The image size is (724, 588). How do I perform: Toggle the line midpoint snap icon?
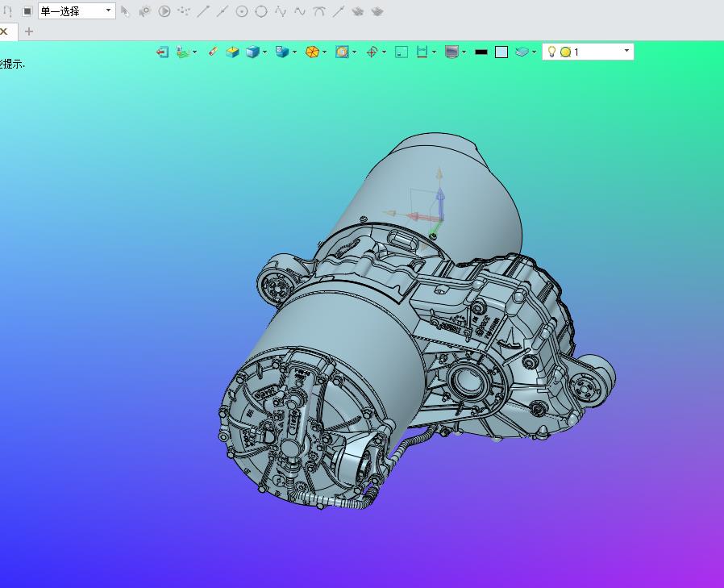click(223, 11)
